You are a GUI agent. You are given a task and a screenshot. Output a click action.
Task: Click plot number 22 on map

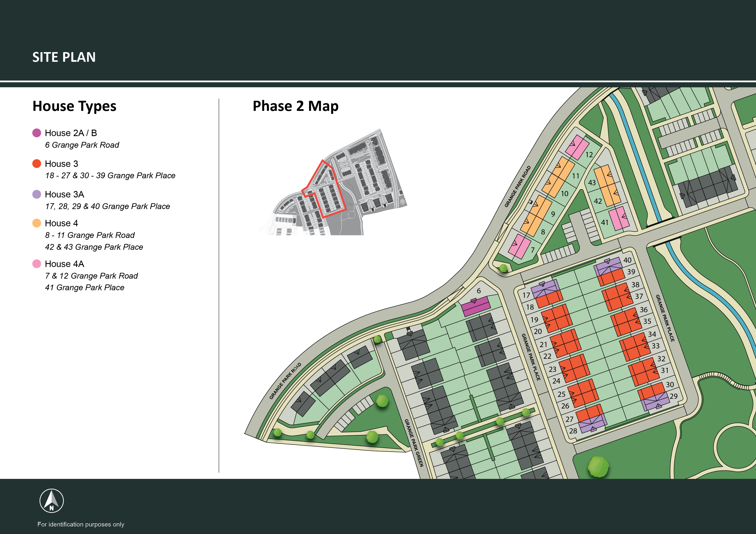pyautogui.click(x=547, y=356)
